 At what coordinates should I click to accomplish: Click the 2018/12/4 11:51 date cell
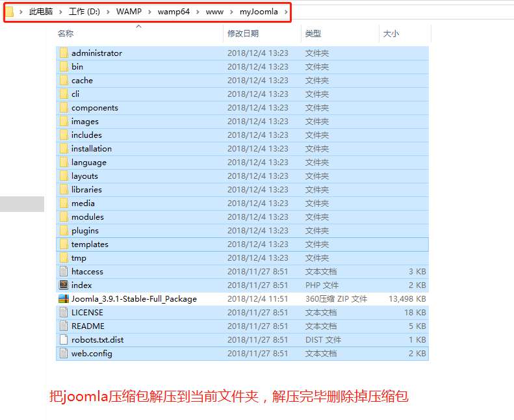pos(258,299)
